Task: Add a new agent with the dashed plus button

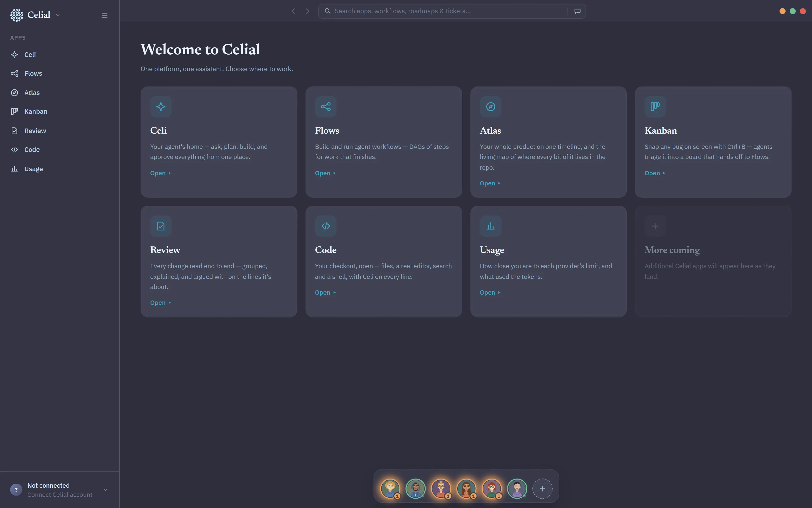Action: 542,489
